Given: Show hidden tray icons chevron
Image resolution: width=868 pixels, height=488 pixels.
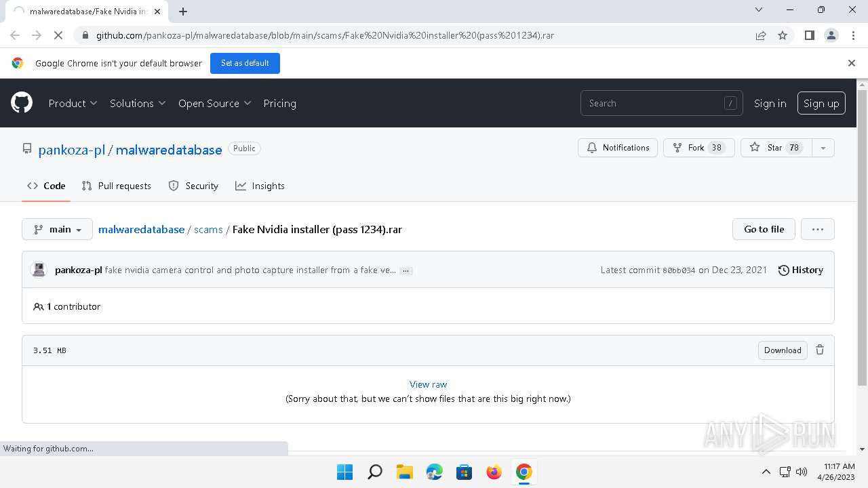Looking at the screenshot, I should tap(766, 472).
